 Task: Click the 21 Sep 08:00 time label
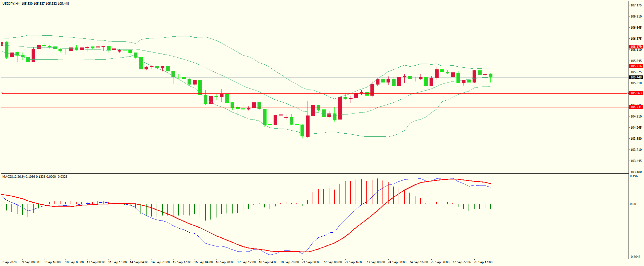(x=311, y=262)
